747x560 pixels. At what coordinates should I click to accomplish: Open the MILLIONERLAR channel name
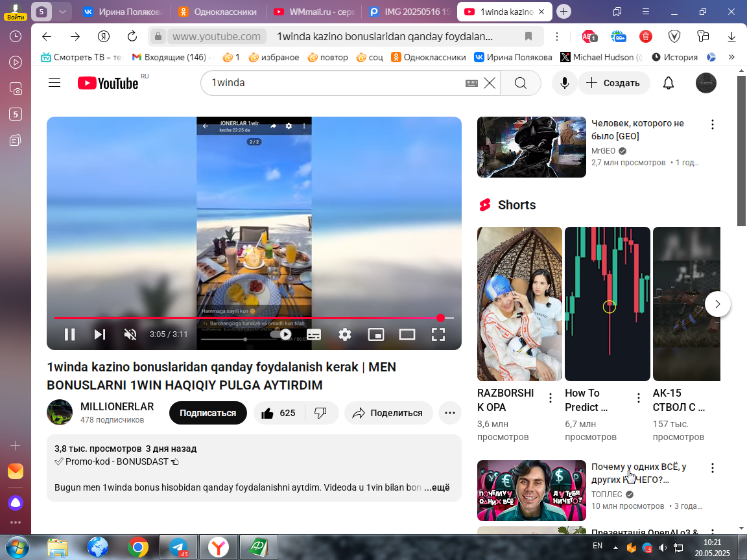click(117, 406)
